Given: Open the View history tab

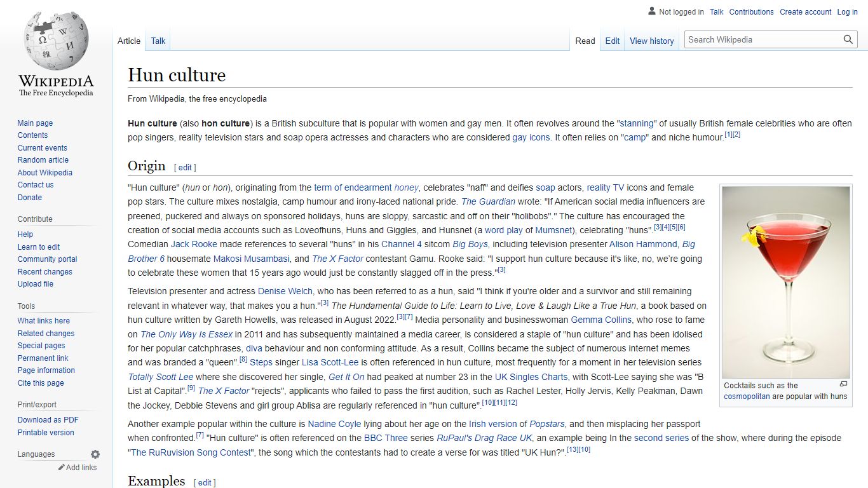Looking at the screenshot, I should click(x=652, y=41).
